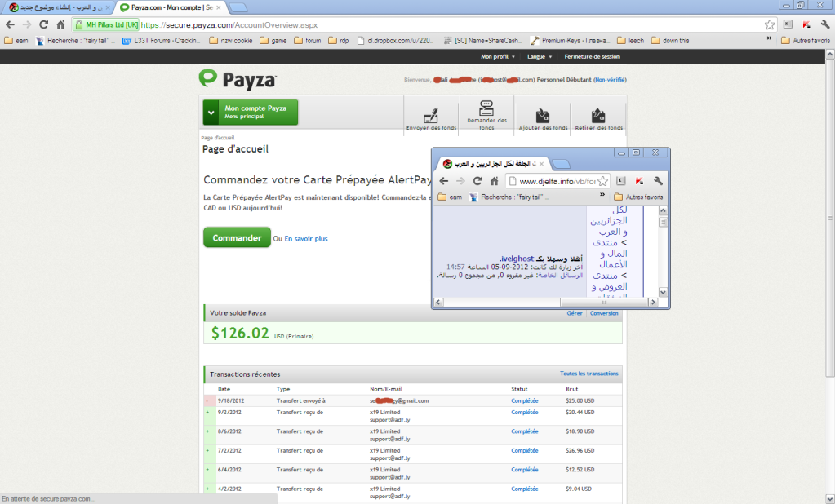Close the Payza.com tab
The width and height of the screenshot is (835, 504).
click(x=218, y=7)
